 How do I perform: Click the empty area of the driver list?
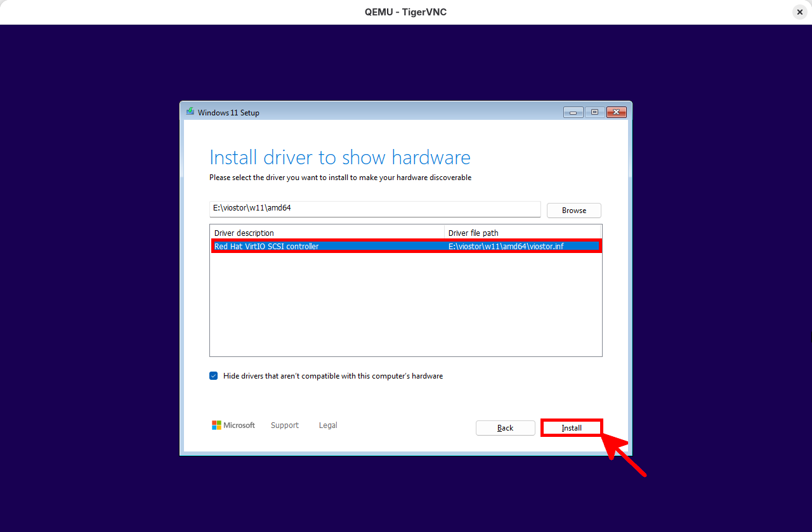coord(406,304)
